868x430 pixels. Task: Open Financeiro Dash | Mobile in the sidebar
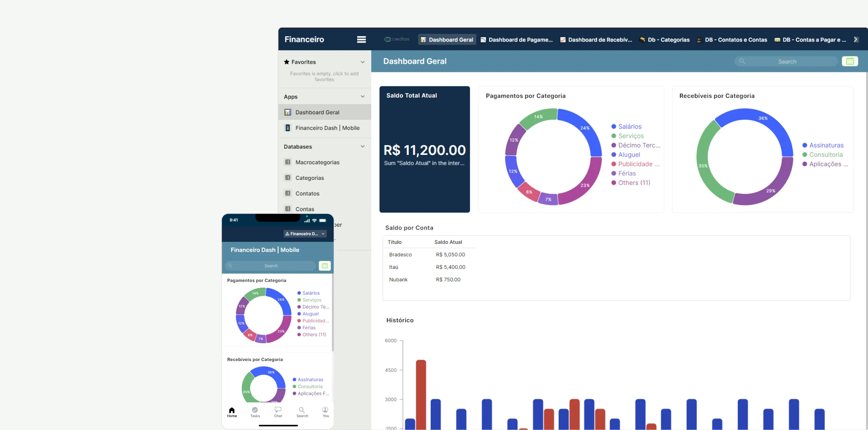pos(324,128)
